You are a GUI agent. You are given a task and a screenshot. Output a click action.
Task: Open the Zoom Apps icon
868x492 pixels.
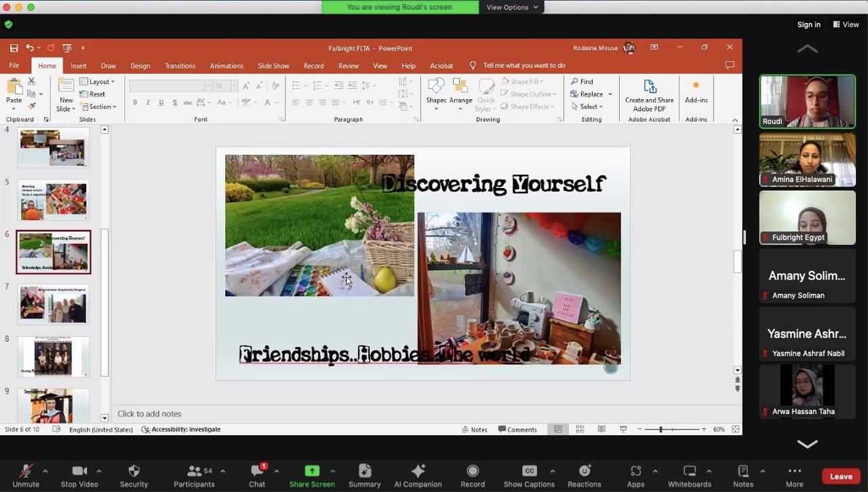click(x=635, y=472)
